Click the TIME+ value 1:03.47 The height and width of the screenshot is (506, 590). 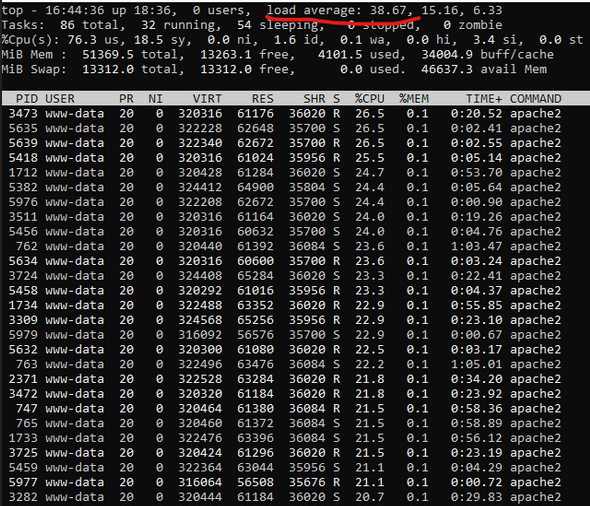tap(476, 246)
